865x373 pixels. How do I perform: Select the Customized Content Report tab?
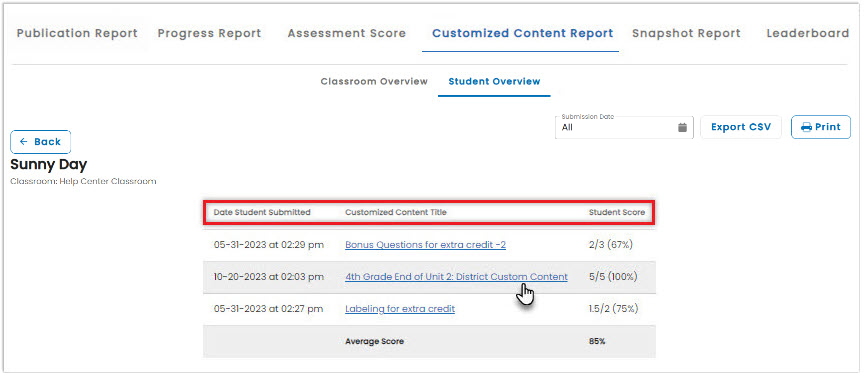coord(522,33)
